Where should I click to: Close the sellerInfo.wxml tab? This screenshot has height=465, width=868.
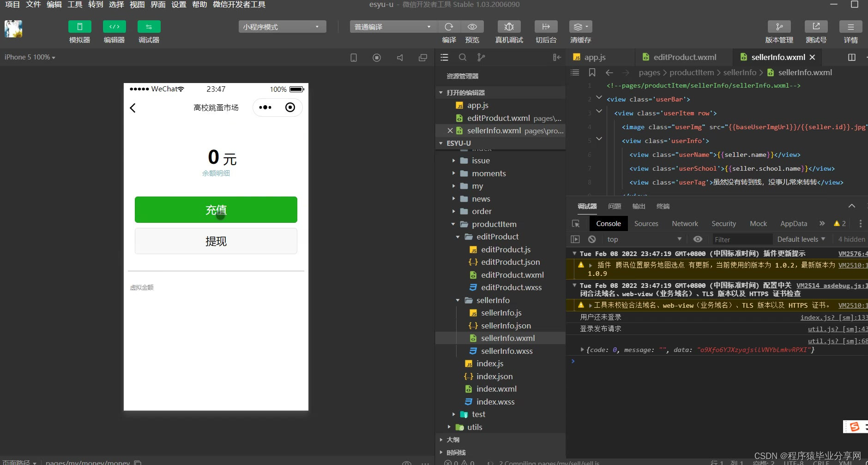click(812, 57)
